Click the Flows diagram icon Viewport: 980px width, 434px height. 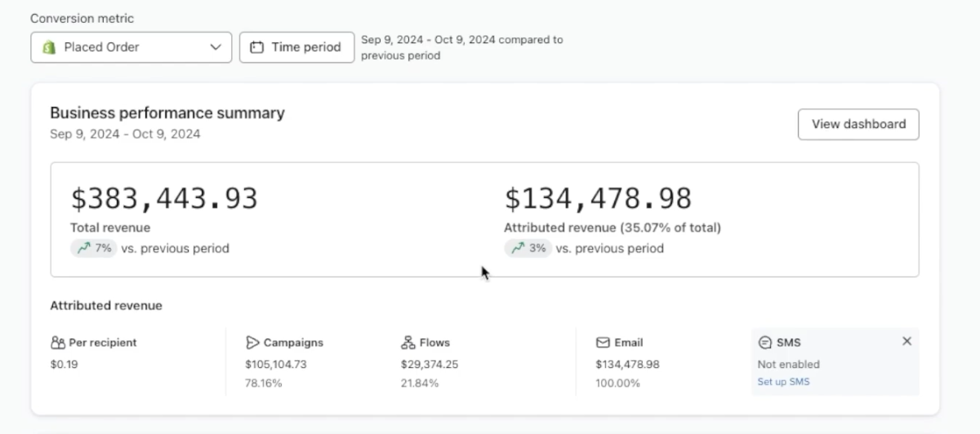(408, 343)
